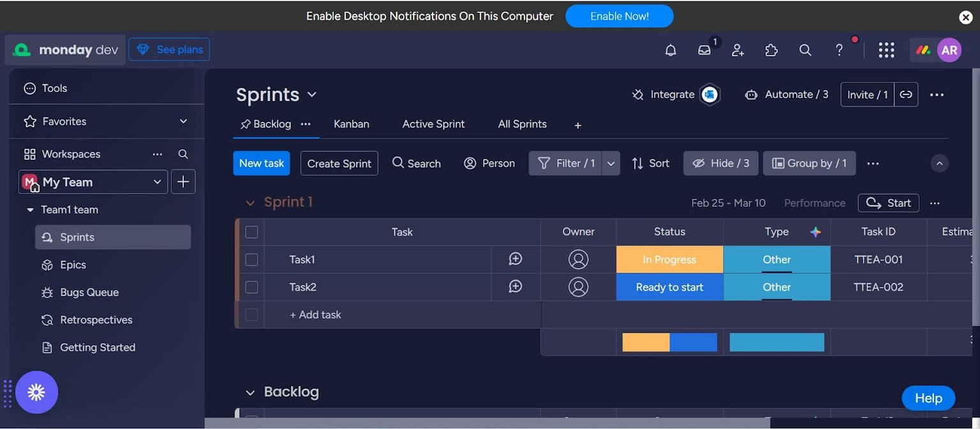
Task: Select all tasks with header checkbox
Action: pyautogui.click(x=251, y=232)
